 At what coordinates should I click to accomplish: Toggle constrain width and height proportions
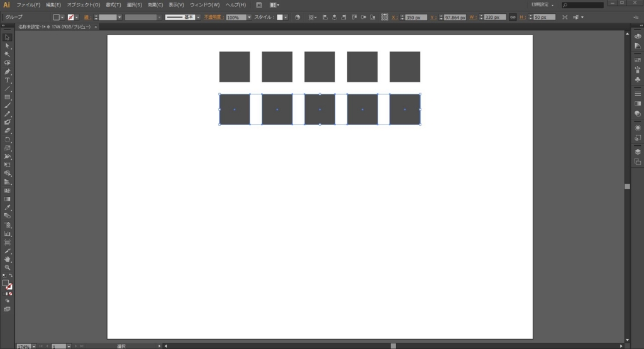pos(513,17)
